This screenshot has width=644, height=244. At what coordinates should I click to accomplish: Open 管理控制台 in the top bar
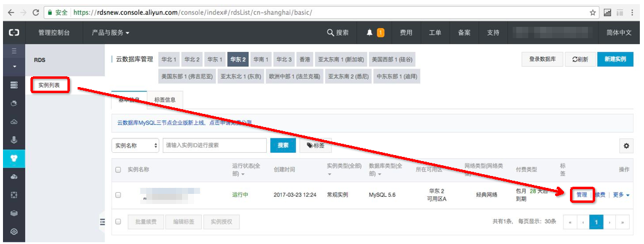[x=54, y=33]
